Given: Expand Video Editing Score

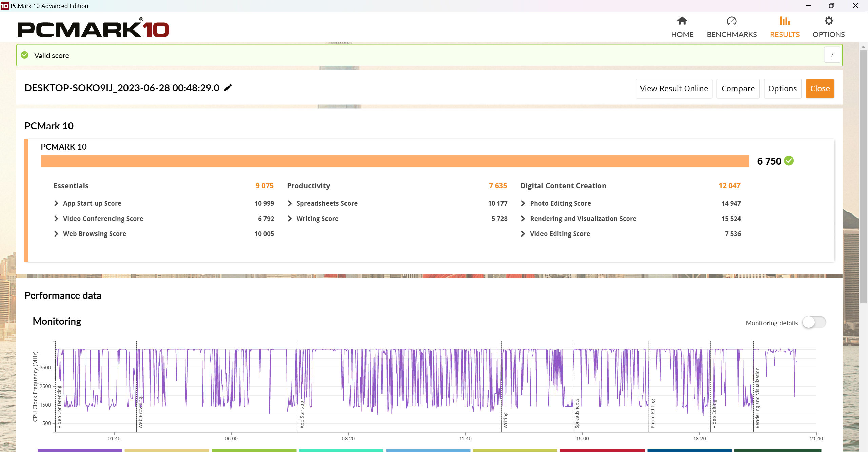Looking at the screenshot, I should coord(523,234).
